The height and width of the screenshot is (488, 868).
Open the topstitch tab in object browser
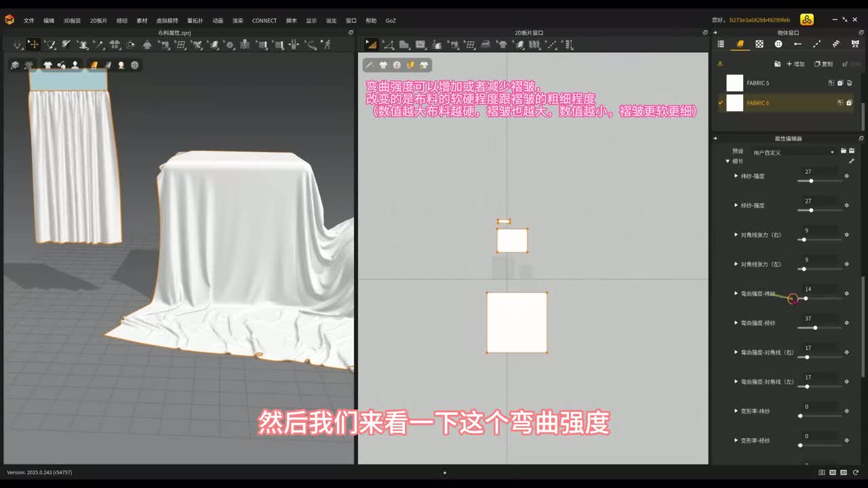817,44
